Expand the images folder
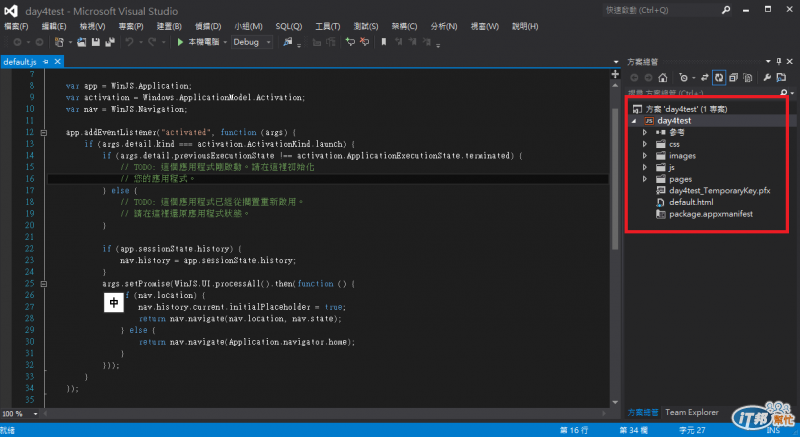800x437 pixels. tap(645, 156)
